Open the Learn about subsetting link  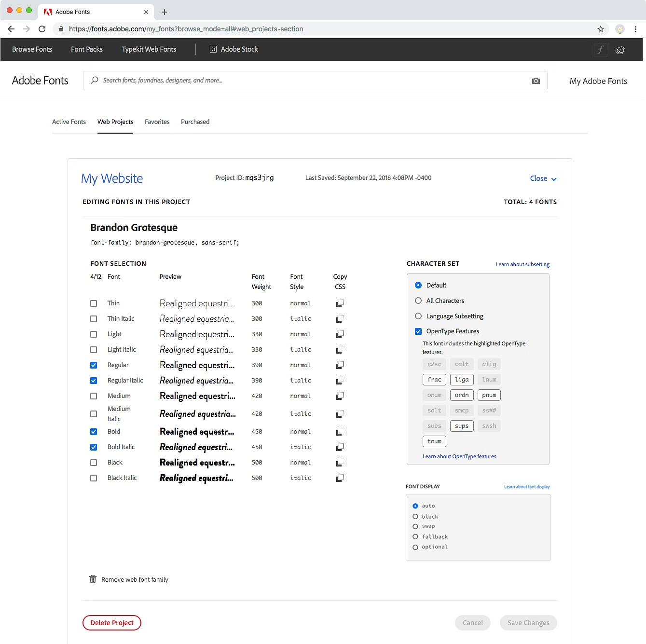(x=522, y=264)
